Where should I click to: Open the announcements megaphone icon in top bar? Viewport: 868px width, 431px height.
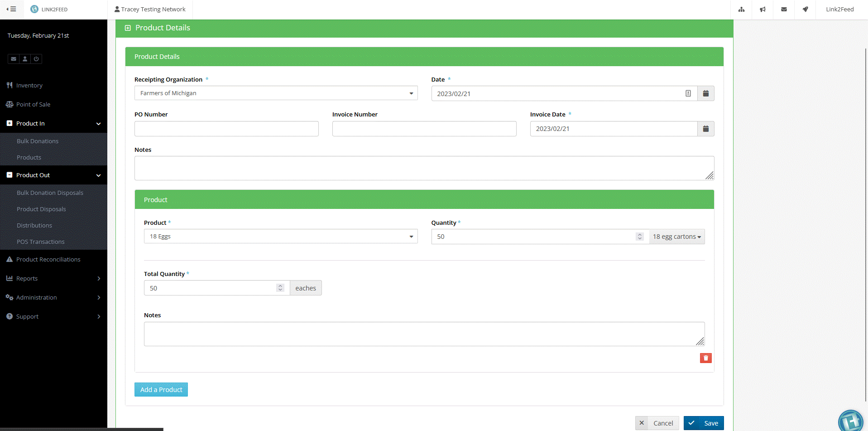762,9
